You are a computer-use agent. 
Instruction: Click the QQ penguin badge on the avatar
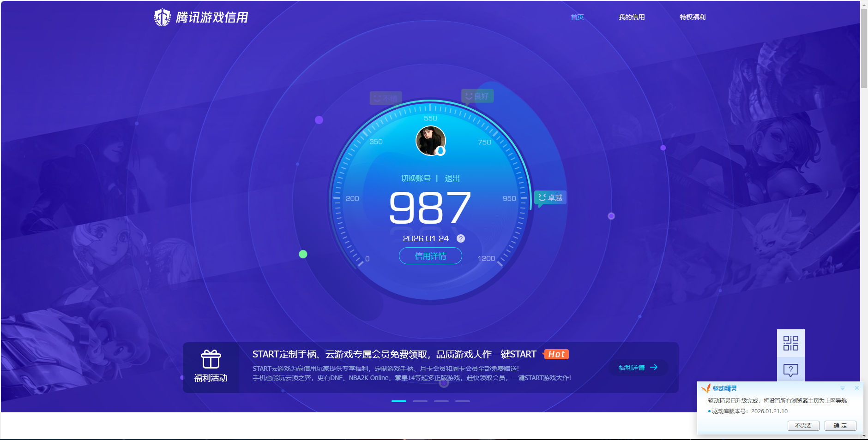coord(440,151)
